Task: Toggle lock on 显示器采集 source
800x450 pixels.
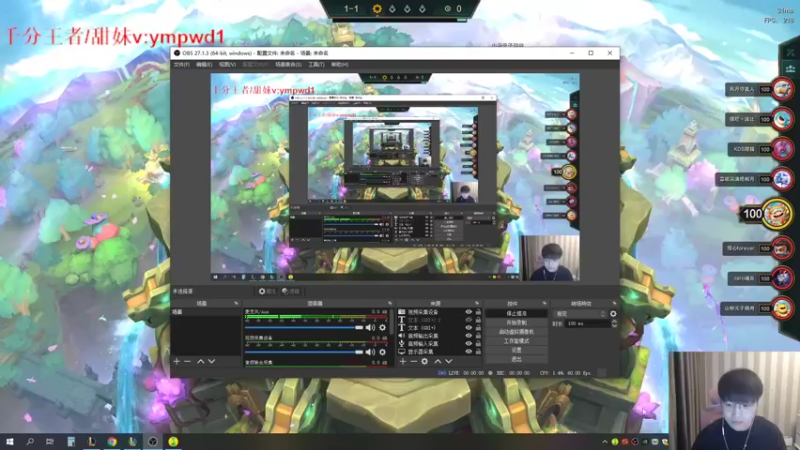Action: click(x=478, y=352)
